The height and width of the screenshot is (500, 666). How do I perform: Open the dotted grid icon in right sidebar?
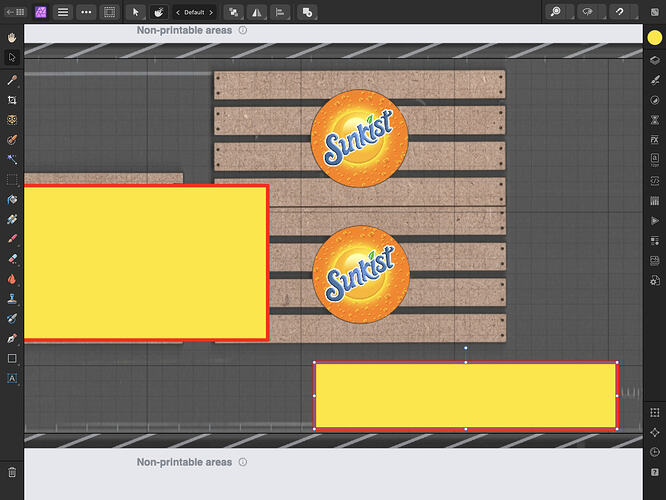[x=655, y=412]
